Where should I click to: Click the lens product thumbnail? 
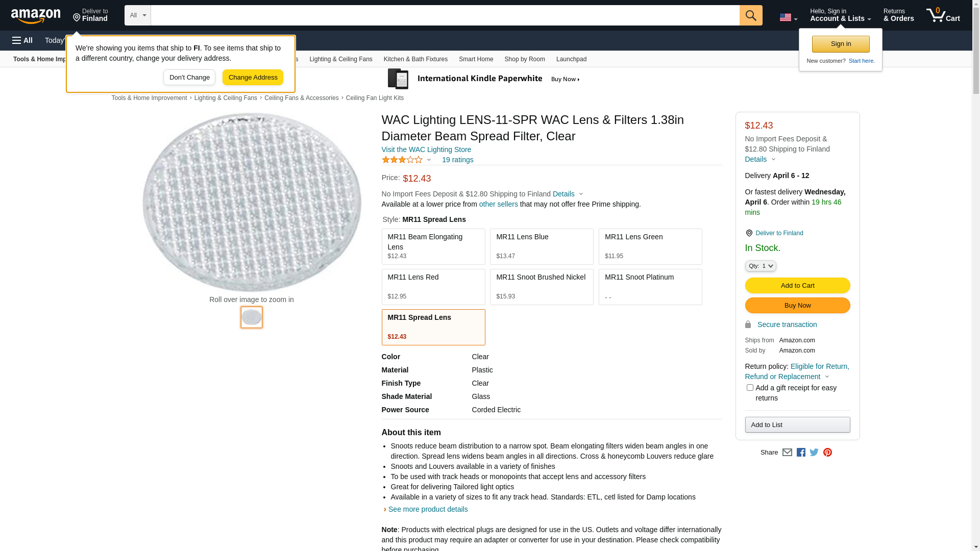click(252, 317)
